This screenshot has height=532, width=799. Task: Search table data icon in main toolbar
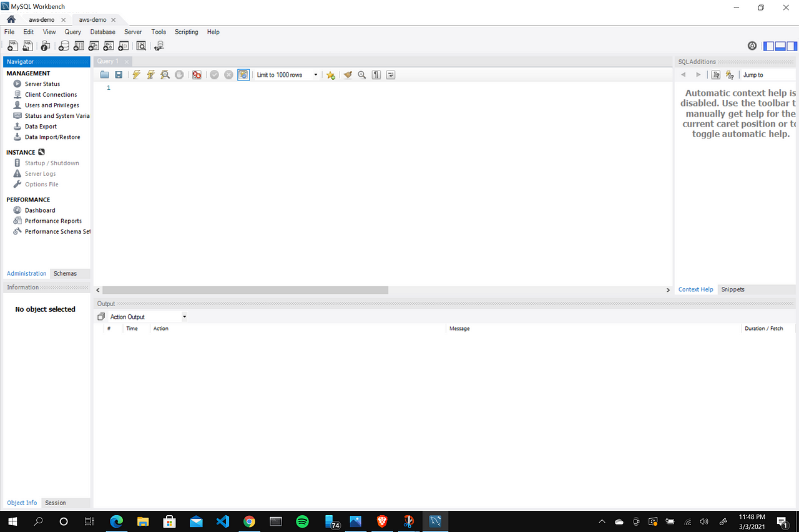point(141,46)
